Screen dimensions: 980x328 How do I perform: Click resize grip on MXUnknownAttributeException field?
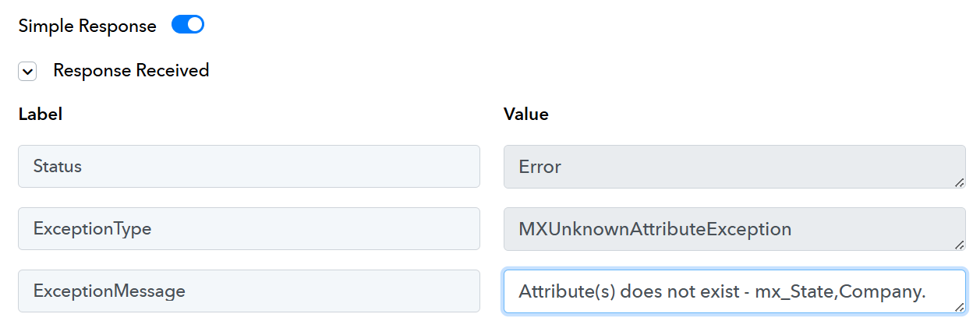coord(960,245)
